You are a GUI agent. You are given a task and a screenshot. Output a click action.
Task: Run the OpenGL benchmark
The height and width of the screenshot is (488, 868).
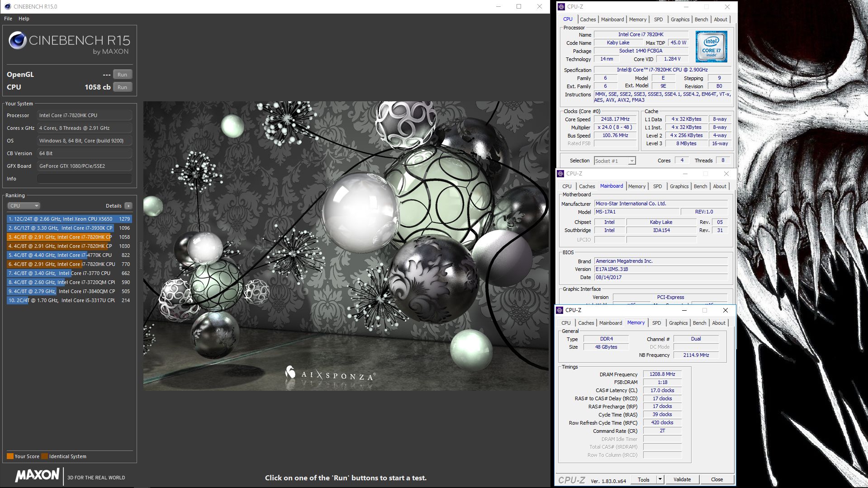122,74
